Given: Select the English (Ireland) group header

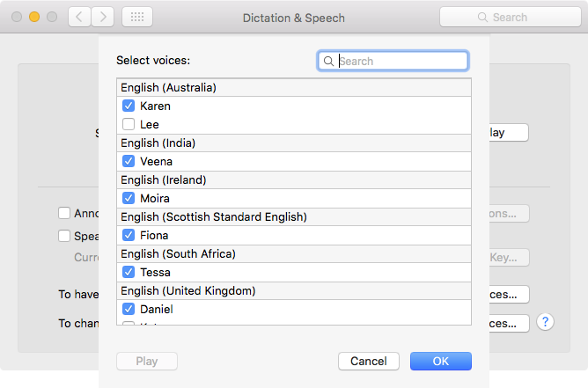Looking at the screenshot, I should [294, 180].
